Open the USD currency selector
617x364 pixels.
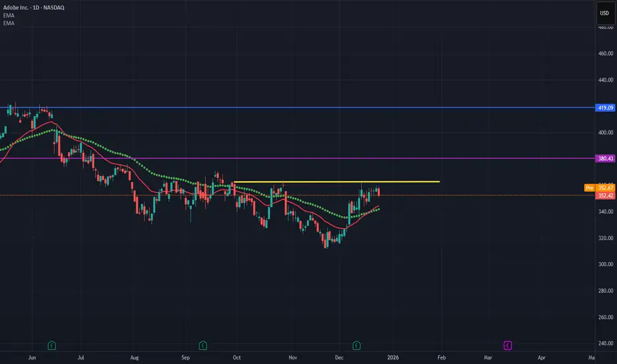tap(604, 13)
